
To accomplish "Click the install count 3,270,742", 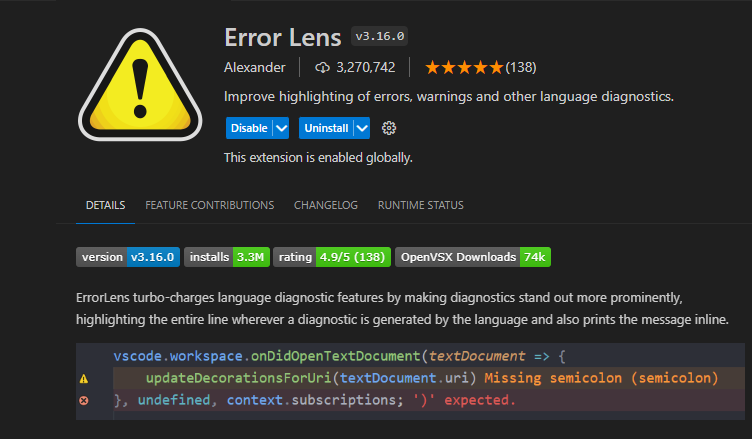I will pos(366,68).
